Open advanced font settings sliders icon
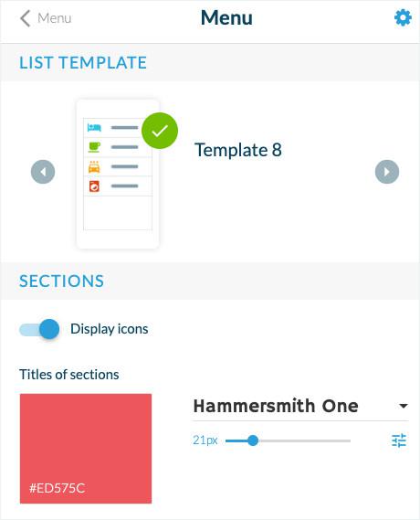Viewport: 420px width, 520px height. coord(399,440)
